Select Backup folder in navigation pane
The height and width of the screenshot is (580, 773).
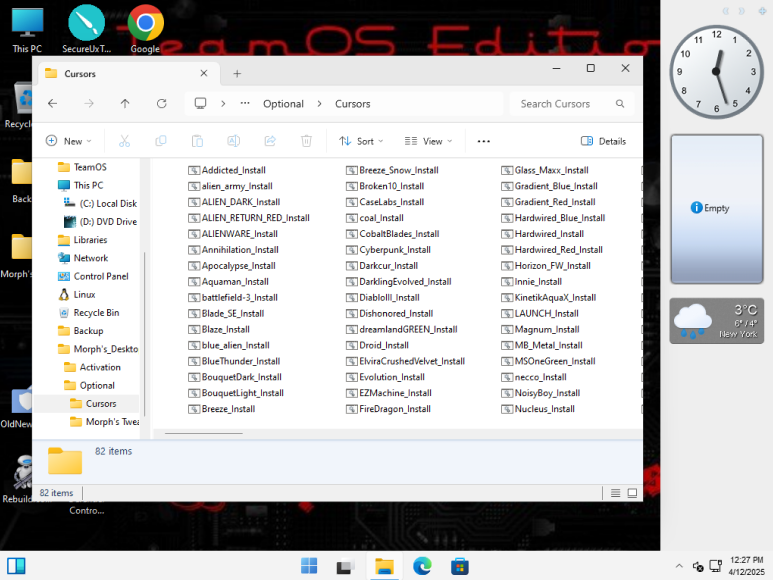pos(81,331)
